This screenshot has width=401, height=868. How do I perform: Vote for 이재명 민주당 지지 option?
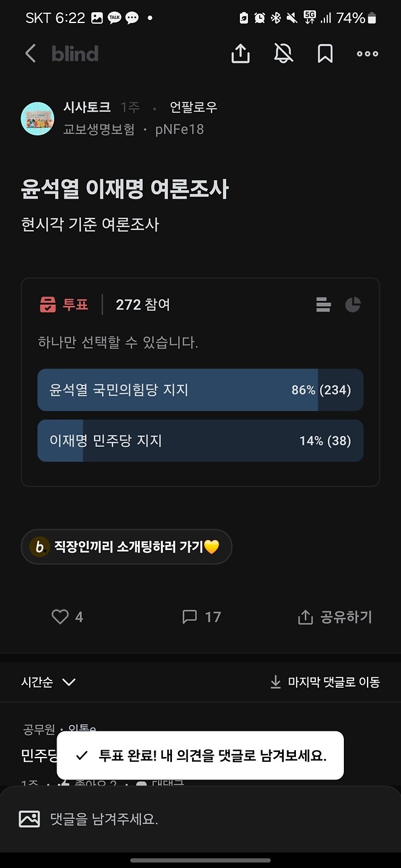coord(200,441)
